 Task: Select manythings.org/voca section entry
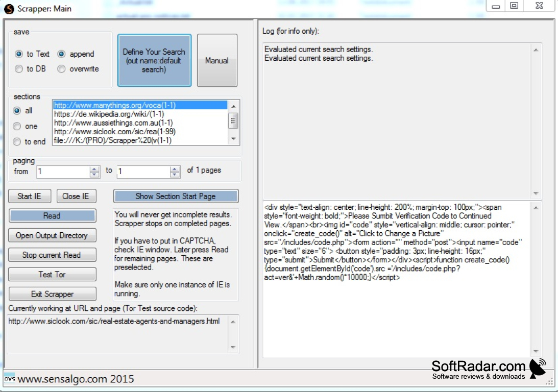click(140, 105)
